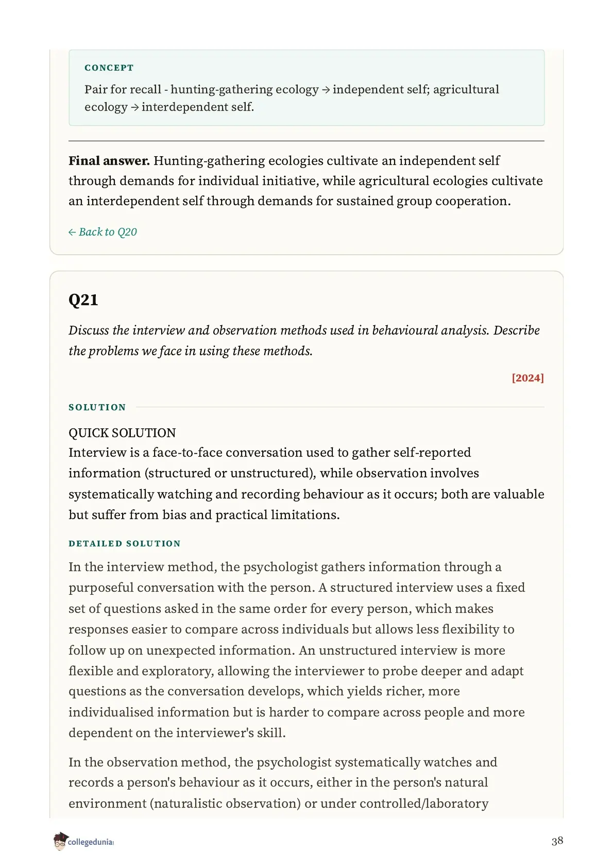Click the arrow before interdependent self
The height and width of the screenshot is (868, 613).
(x=135, y=107)
